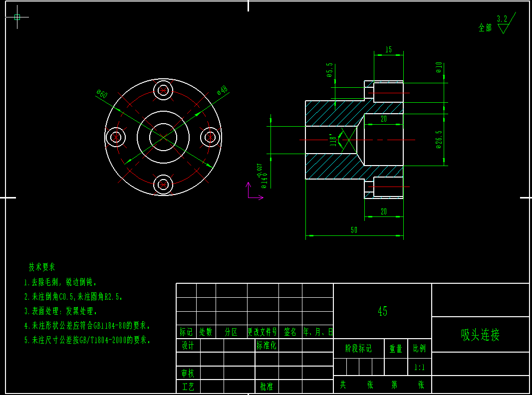The height and width of the screenshot is (395, 532).
Task: Click the ø10 counterbore dimension text
Action: [x=439, y=67]
